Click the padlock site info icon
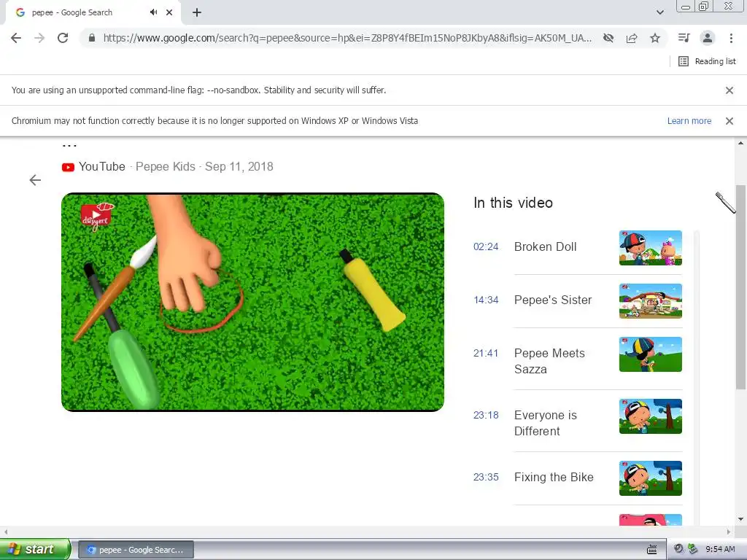Image resolution: width=747 pixels, height=560 pixels. [92, 38]
